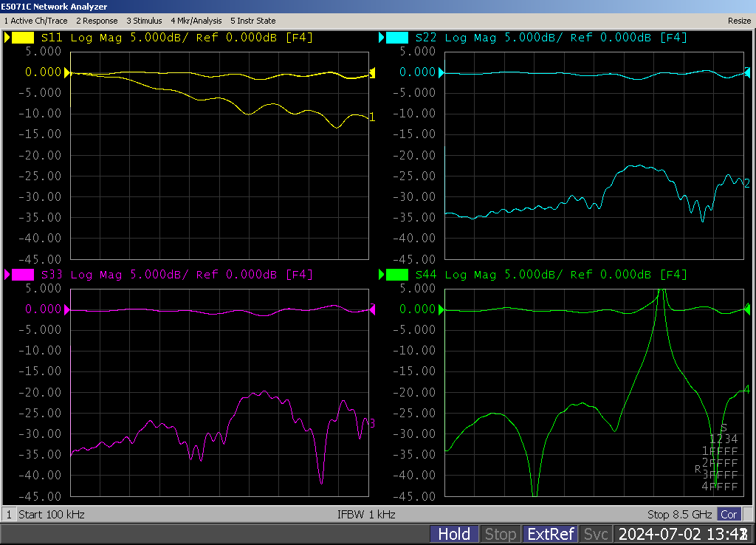
Task: Toggle the Hold sweep status indicator
Action: pos(454,534)
